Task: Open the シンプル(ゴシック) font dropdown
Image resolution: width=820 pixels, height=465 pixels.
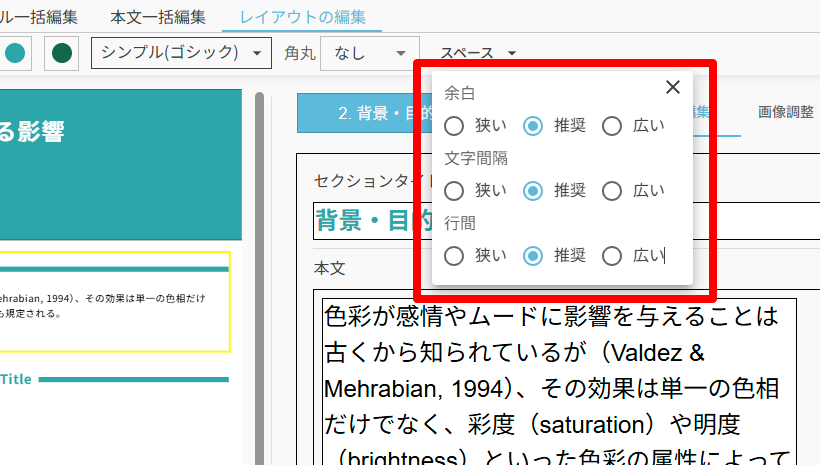Action: pos(181,53)
